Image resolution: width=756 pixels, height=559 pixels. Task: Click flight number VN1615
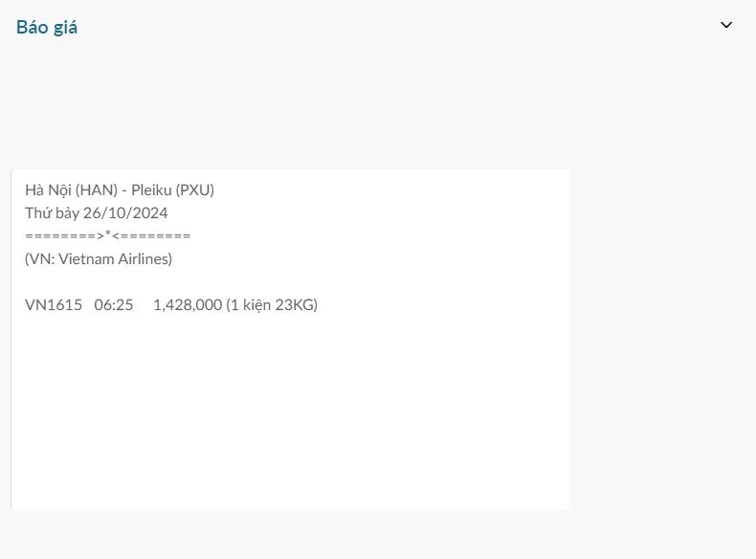(54, 304)
